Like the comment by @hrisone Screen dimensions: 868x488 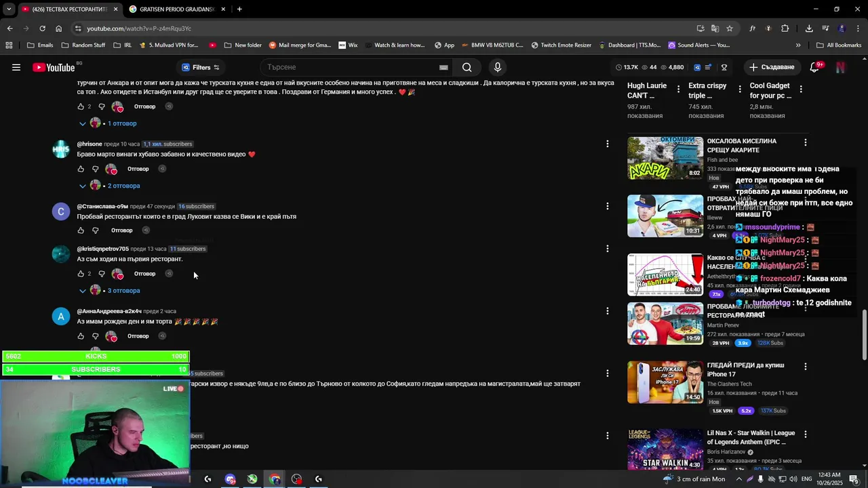(81, 169)
